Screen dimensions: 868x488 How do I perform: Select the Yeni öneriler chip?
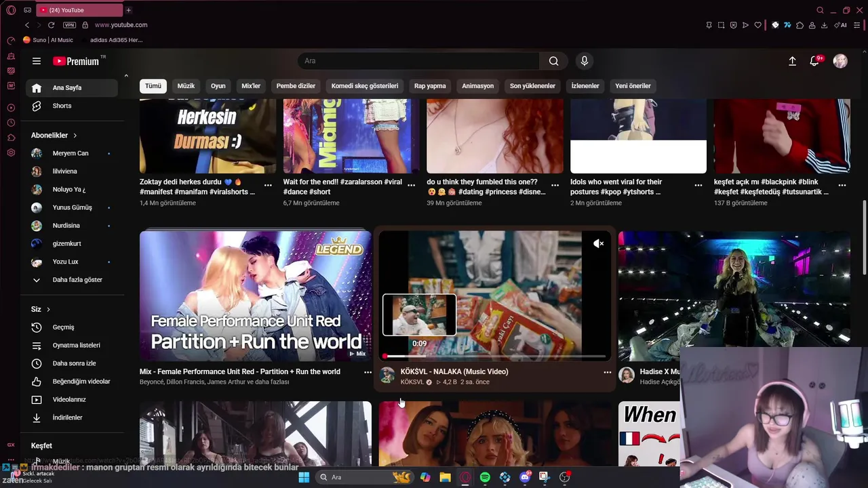(633, 86)
